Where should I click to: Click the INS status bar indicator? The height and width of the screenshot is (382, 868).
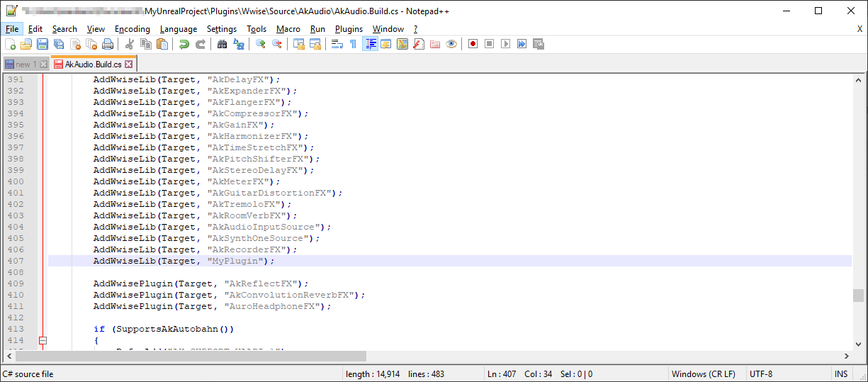pos(841,374)
